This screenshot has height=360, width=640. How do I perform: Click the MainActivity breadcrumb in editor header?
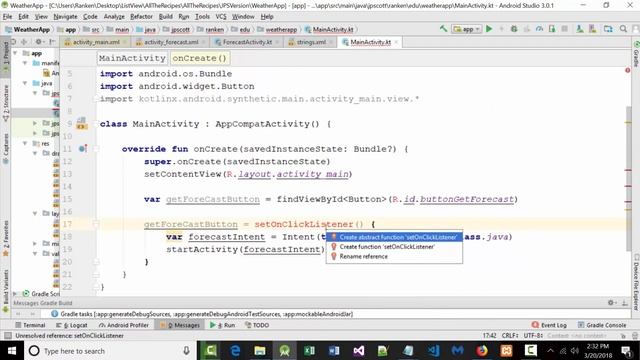132,58
